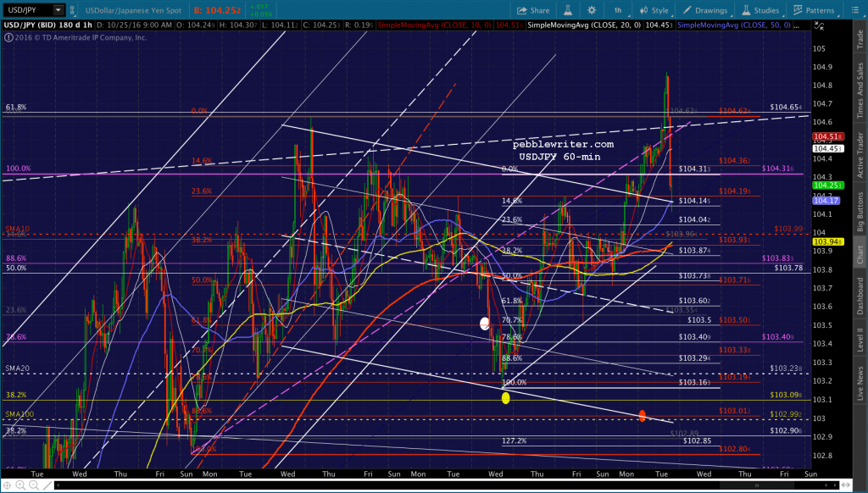Click the SMA20 label on left axis
The height and width of the screenshot is (493, 868).
coord(17,368)
